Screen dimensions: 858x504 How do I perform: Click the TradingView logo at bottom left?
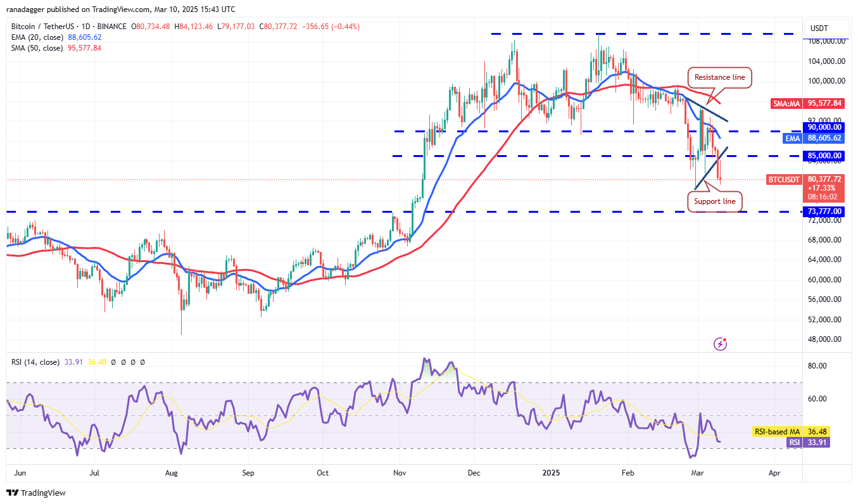point(35,491)
